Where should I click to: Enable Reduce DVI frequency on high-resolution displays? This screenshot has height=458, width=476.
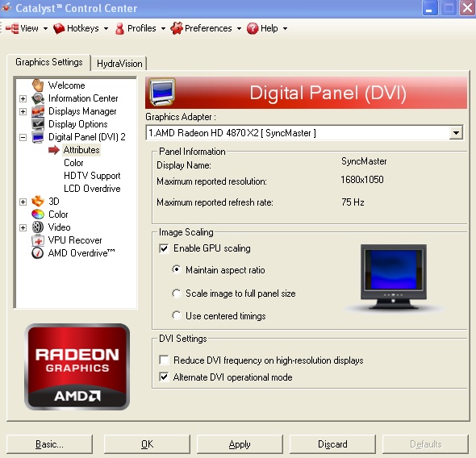pyautogui.click(x=164, y=360)
